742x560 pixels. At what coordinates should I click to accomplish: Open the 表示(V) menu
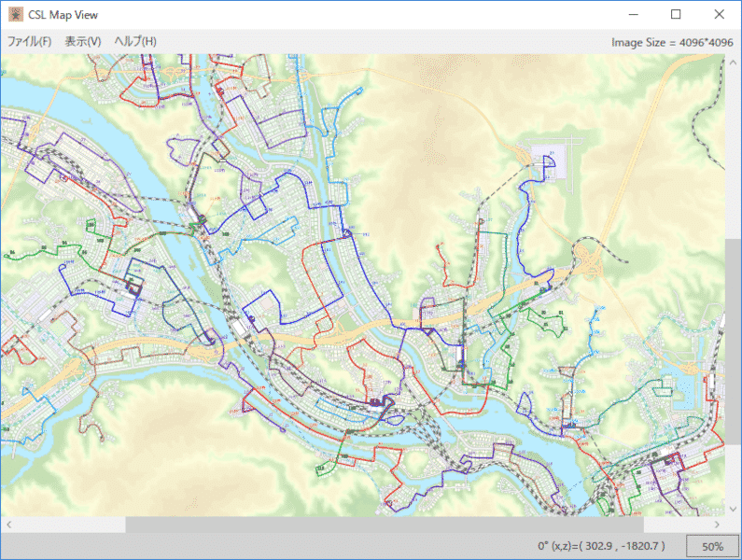pos(83,42)
